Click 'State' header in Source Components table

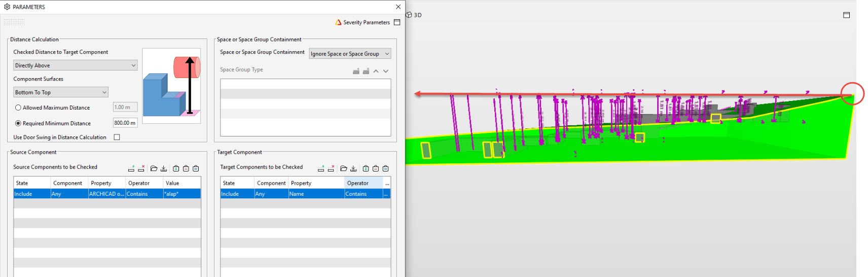click(32, 183)
